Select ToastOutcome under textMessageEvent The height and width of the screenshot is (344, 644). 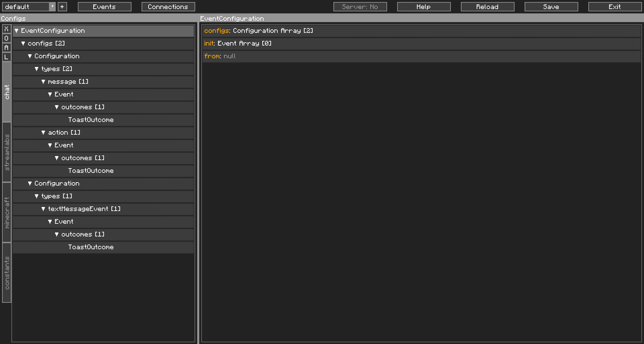pyautogui.click(x=103, y=247)
